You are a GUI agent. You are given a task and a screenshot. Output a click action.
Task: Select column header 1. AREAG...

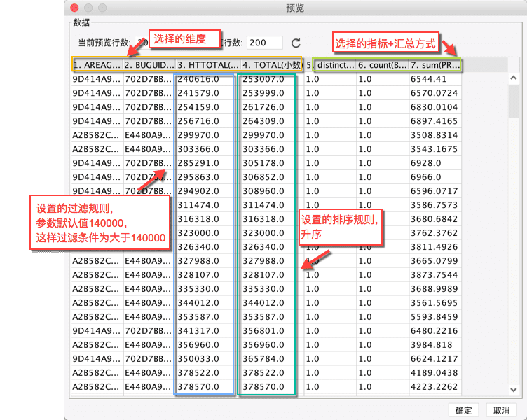coord(97,65)
